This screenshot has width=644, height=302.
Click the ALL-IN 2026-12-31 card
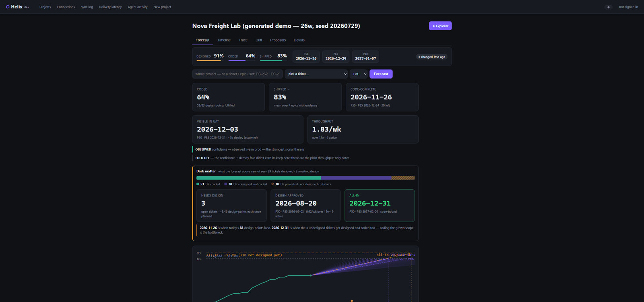point(380,206)
